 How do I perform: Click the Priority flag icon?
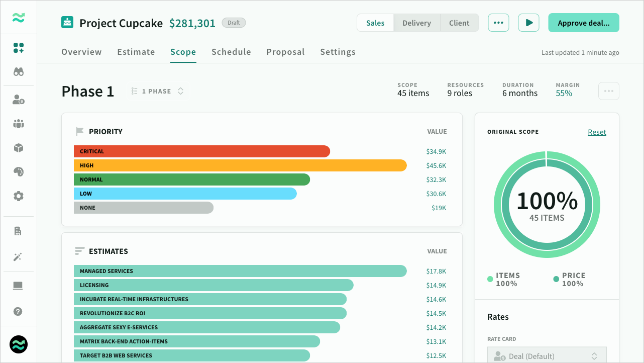[x=80, y=132]
